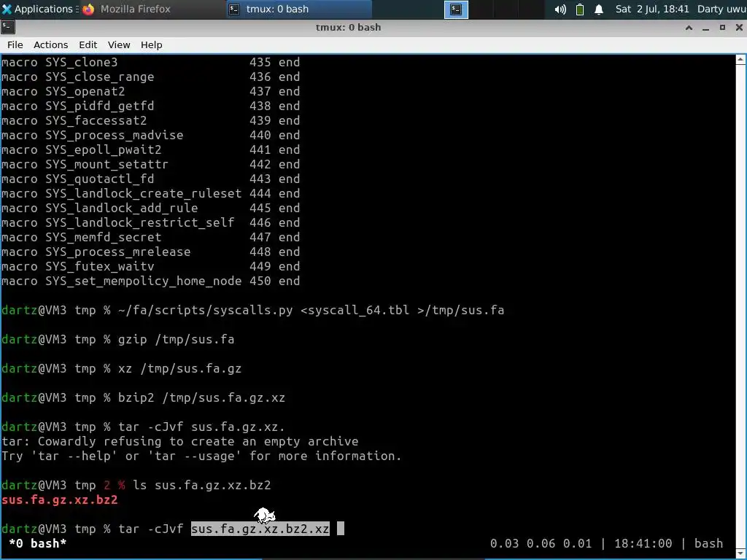Open notifications bell icon
This screenshot has height=560, width=747.
[599, 9]
